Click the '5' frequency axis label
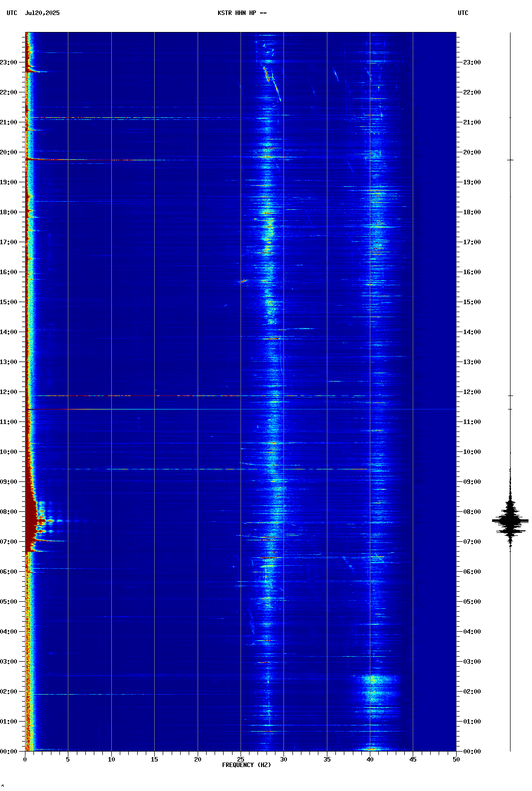532x791 pixels. pyautogui.click(x=68, y=760)
